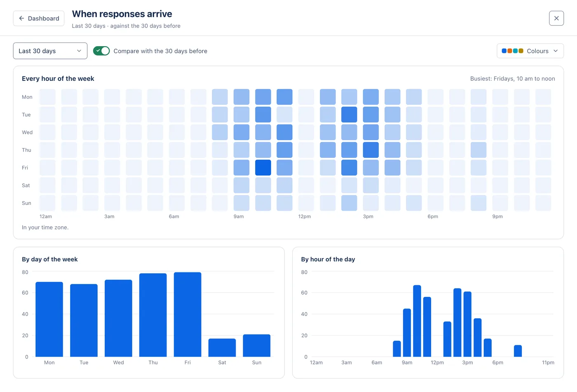Click the Fri bar in day-of-week chart
Viewport: 577px width, 392px height.
click(x=188, y=315)
